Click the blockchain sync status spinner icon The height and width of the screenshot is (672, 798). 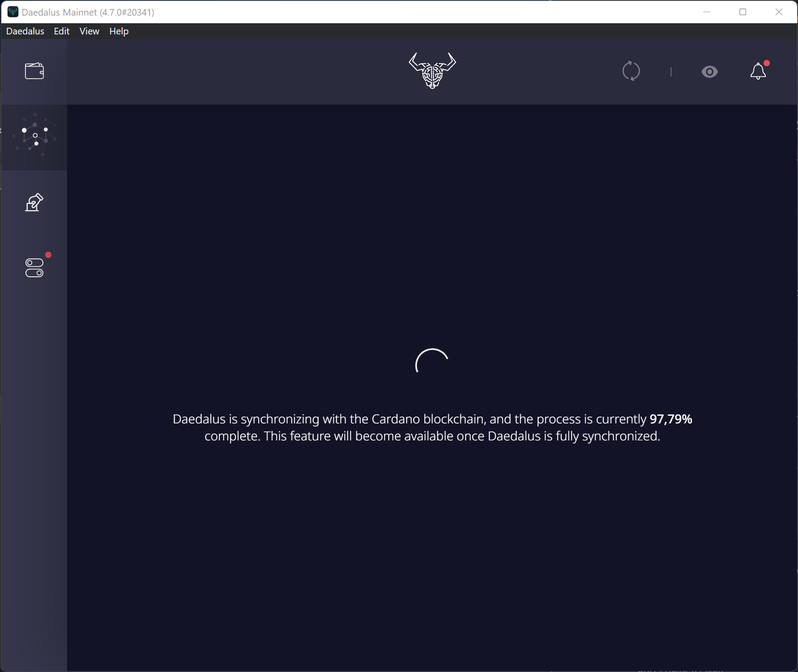(x=632, y=72)
